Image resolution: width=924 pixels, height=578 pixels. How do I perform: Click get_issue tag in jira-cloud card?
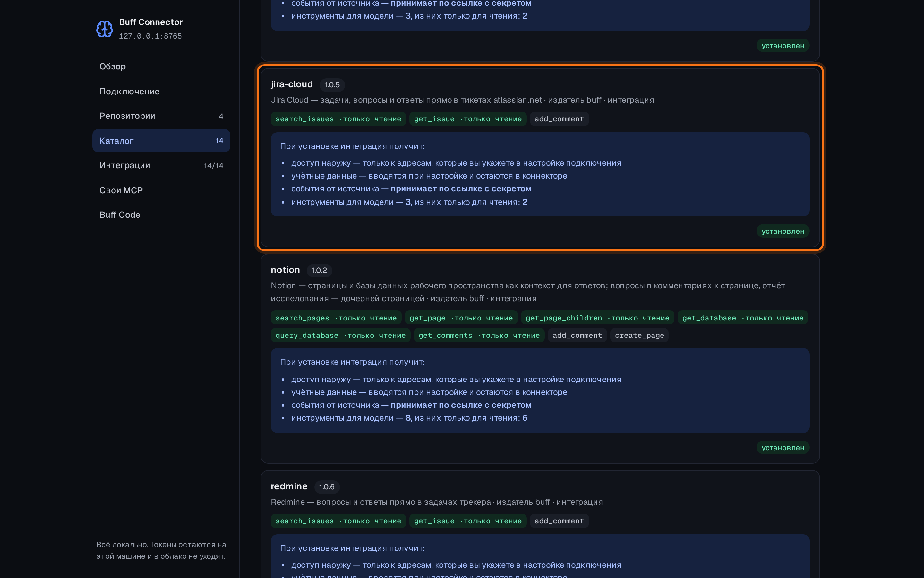(468, 119)
